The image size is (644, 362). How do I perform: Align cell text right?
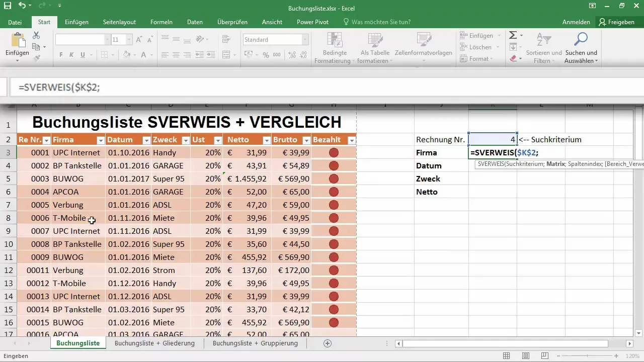[187, 55]
